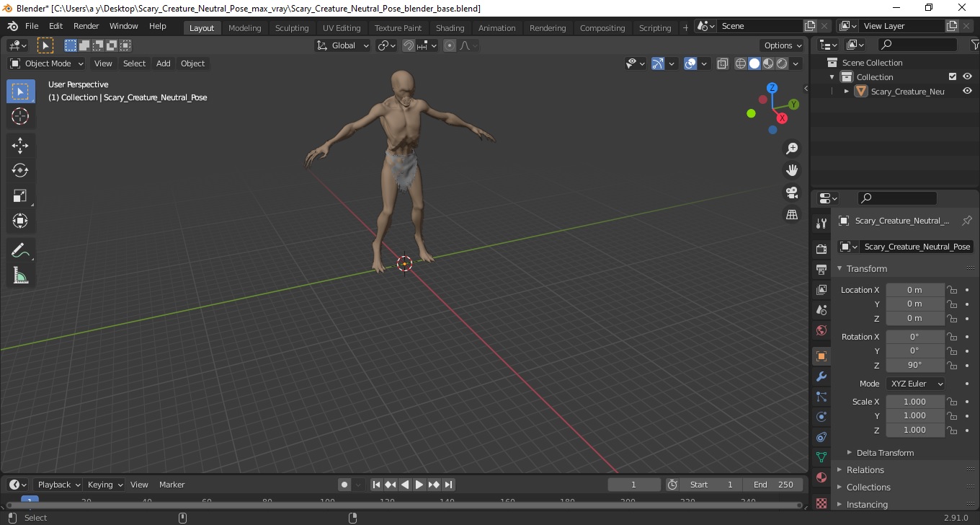The height and width of the screenshot is (525, 980).
Task: Open the Object Data mesh properties tab
Action: [821, 457]
